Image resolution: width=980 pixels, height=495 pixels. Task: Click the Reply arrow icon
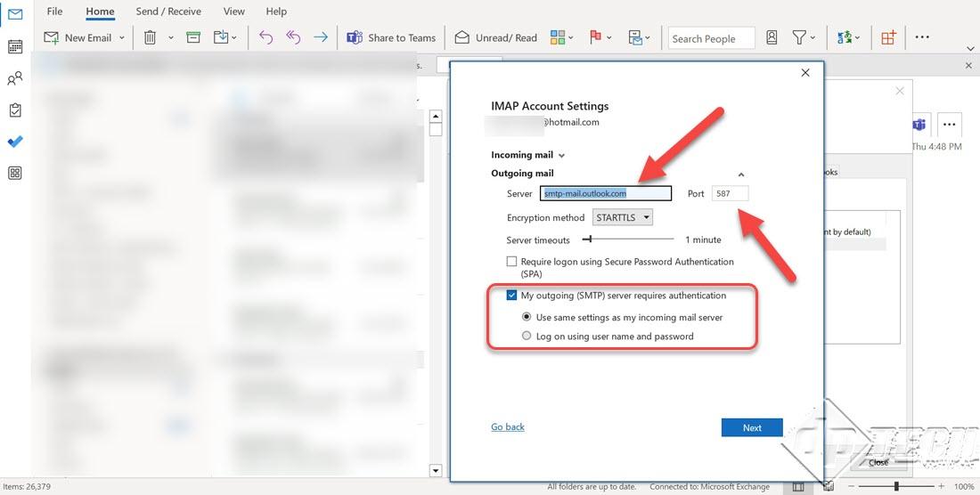265,37
